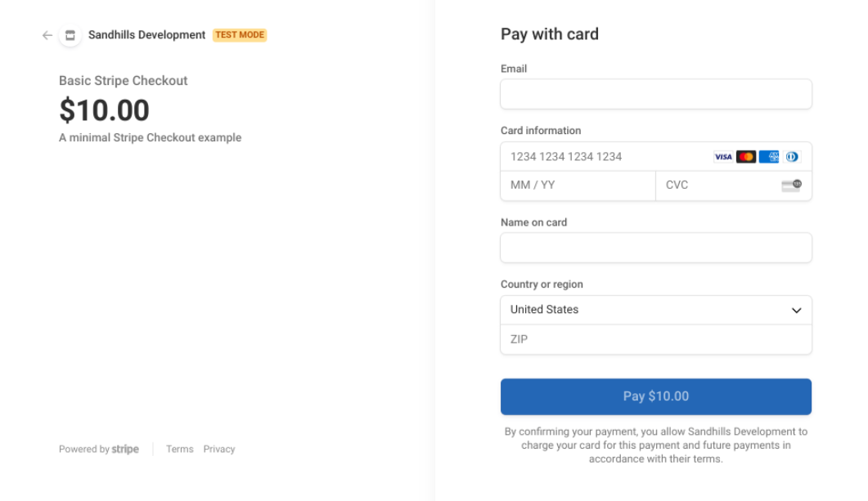Click the CVC hint card icon

coord(792,186)
